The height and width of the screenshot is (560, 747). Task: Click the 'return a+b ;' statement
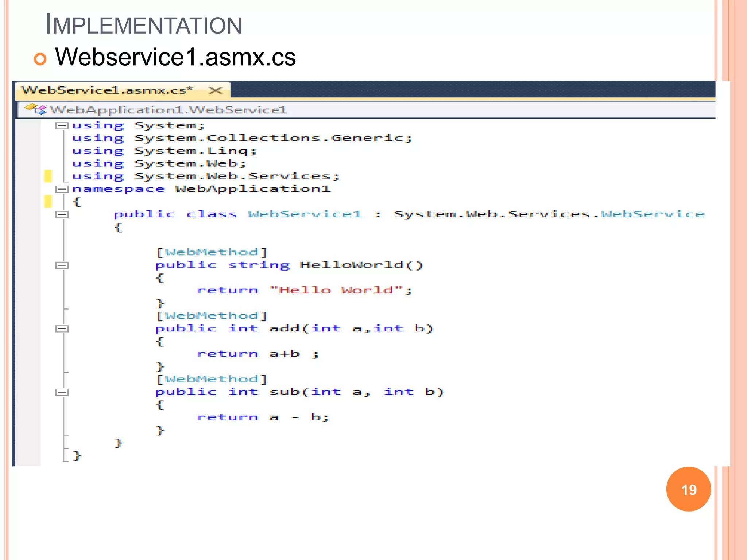258,354
